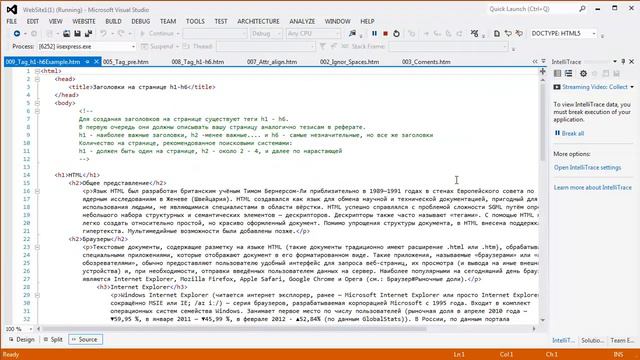Click Open IntelliTrace settings link
This screenshot has height=360, width=640.
(587, 167)
